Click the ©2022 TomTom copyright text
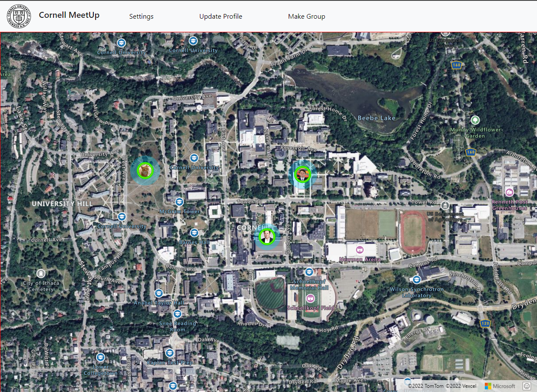The height and width of the screenshot is (392, 537). coord(426,386)
